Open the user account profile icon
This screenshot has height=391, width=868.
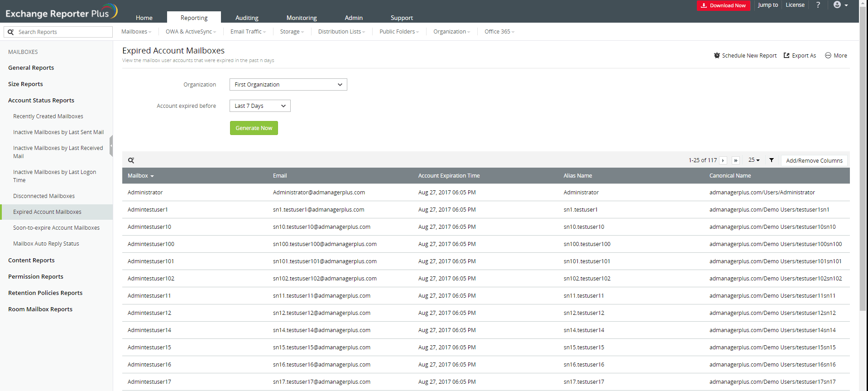(x=840, y=5)
